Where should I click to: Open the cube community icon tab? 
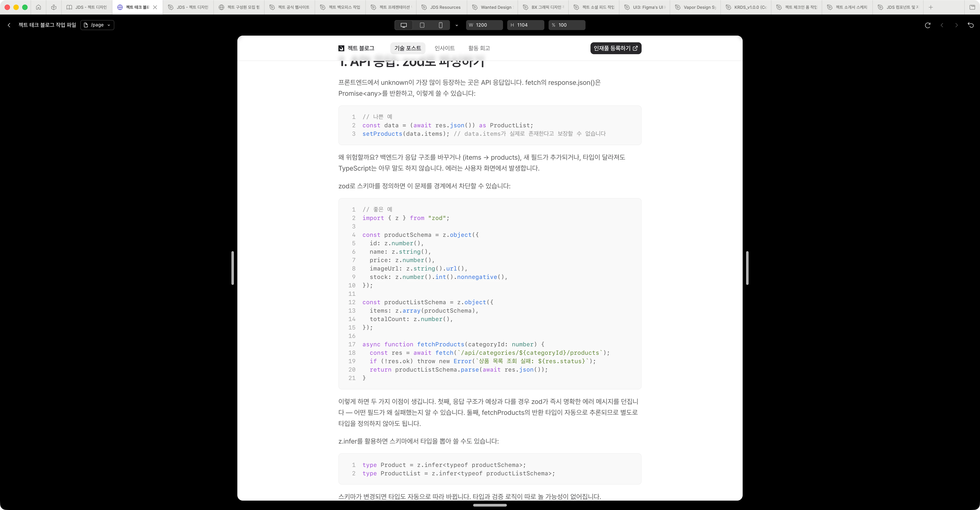pos(54,7)
